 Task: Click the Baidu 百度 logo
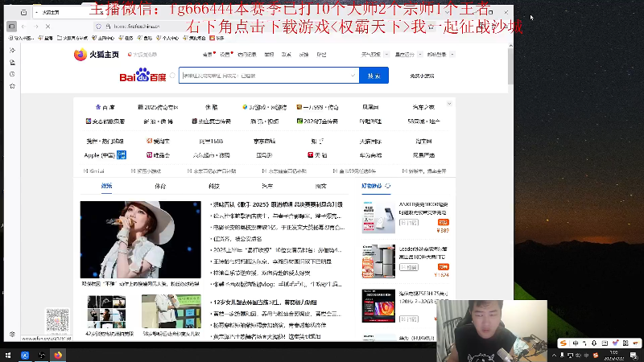tap(142, 76)
